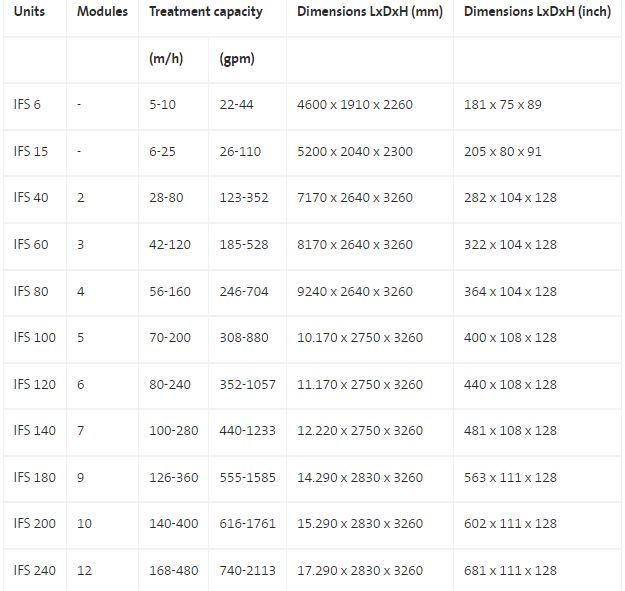Screen dimensions: 625x591
Task: Select the IFS 240 unit cell
Action: (x=34, y=571)
